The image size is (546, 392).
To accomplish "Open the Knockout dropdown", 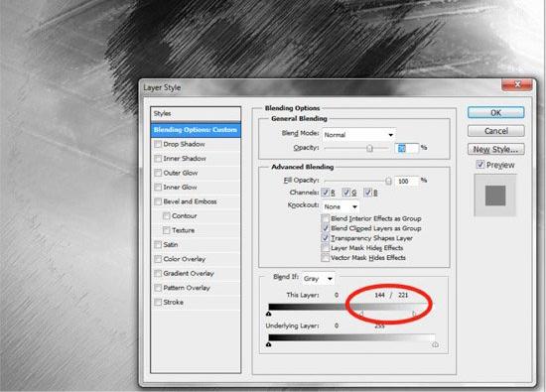I will click(341, 206).
